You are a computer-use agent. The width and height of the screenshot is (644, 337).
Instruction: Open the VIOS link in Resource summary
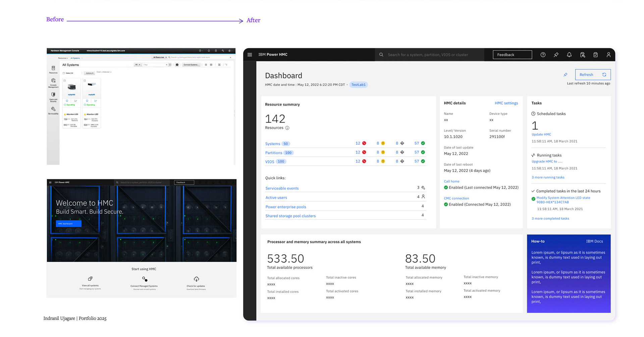270,162
